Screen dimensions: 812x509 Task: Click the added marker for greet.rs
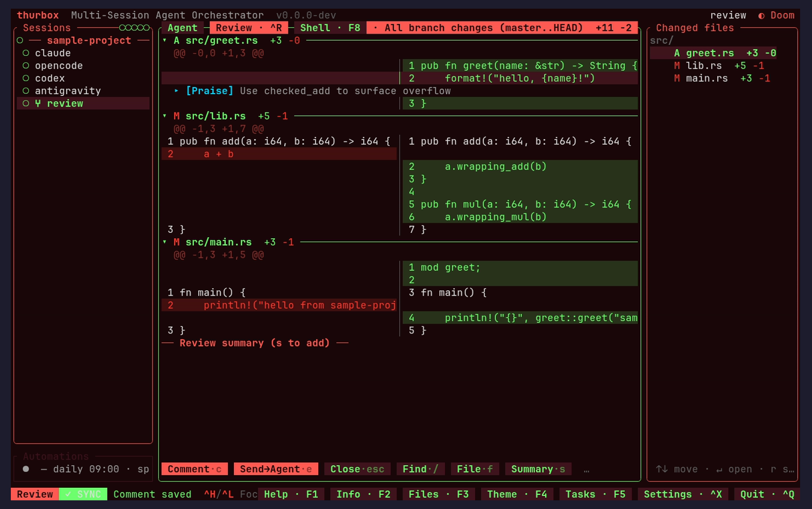tap(677, 53)
